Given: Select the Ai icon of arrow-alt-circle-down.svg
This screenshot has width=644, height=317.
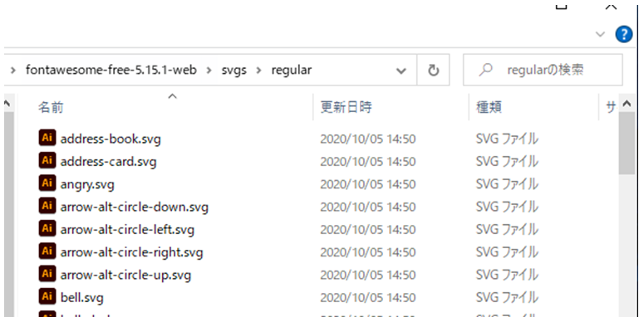Looking at the screenshot, I should click(x=47, y=206).
